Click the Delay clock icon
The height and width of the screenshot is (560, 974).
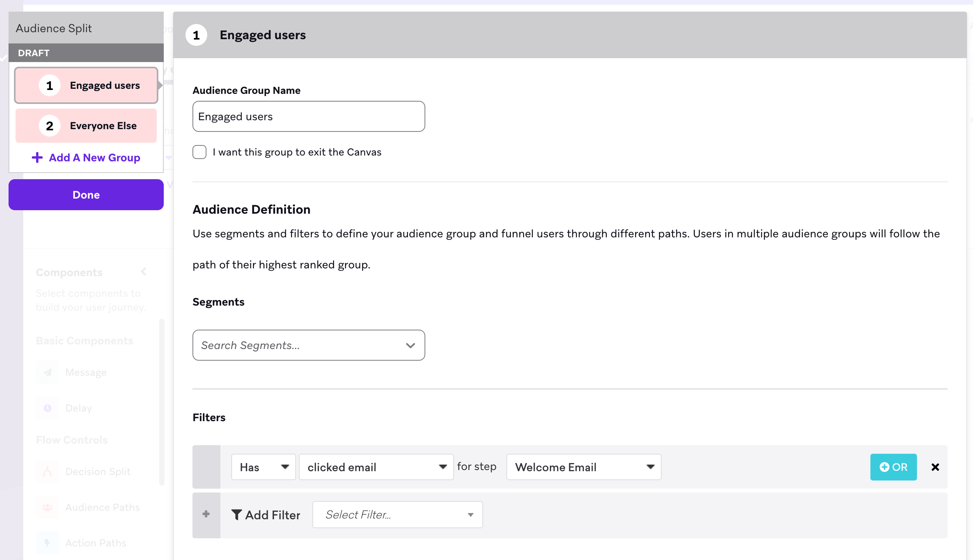(48, 408)
